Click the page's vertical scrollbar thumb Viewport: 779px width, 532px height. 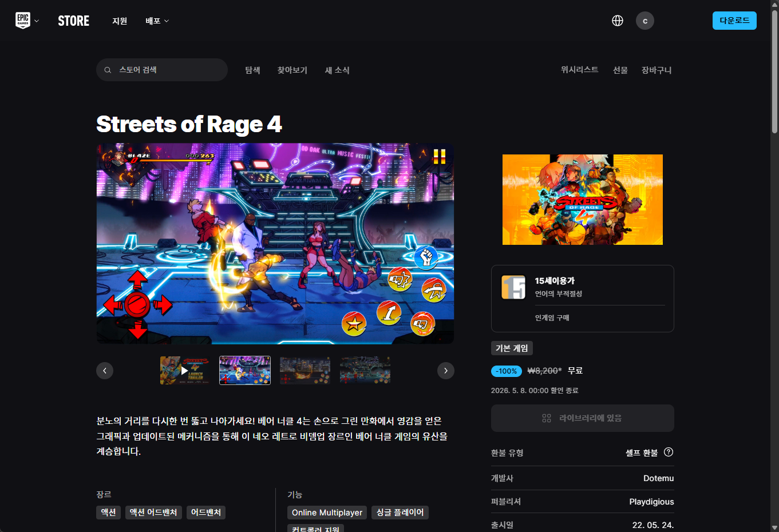pyautogui.click(x=774, y=72)
